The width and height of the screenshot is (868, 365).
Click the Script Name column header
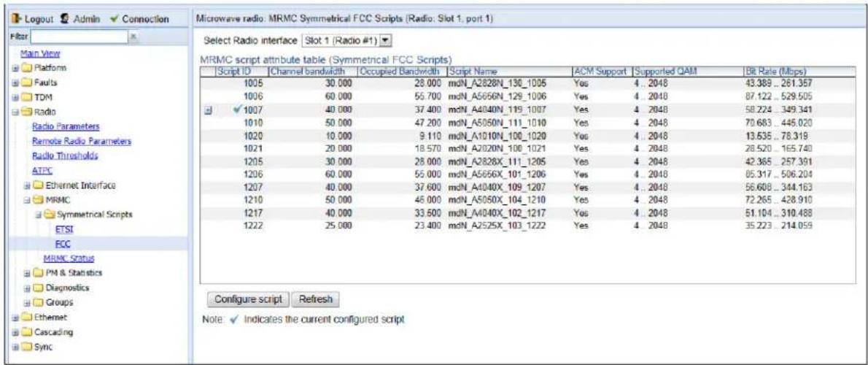point(509,72)
